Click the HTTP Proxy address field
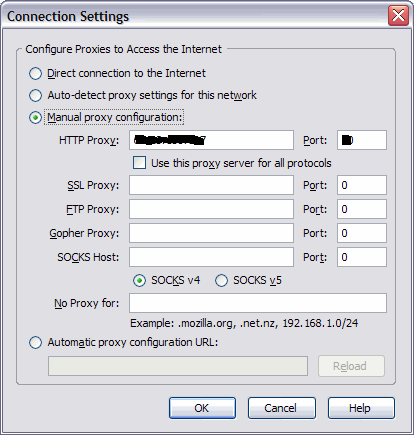414x435 pixels. point(211,140)
